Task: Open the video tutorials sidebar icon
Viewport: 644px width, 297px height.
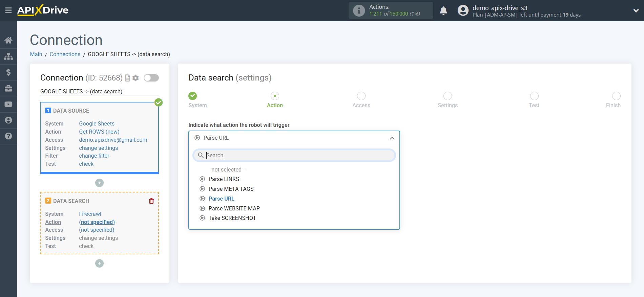Action: point(8,104)
